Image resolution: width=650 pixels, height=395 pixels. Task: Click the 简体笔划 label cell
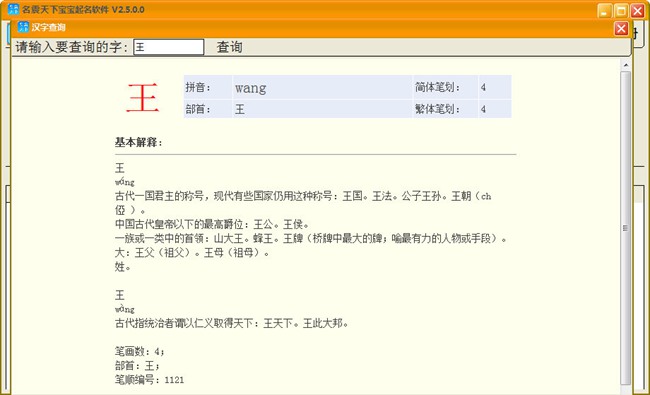tap(445, 87)
